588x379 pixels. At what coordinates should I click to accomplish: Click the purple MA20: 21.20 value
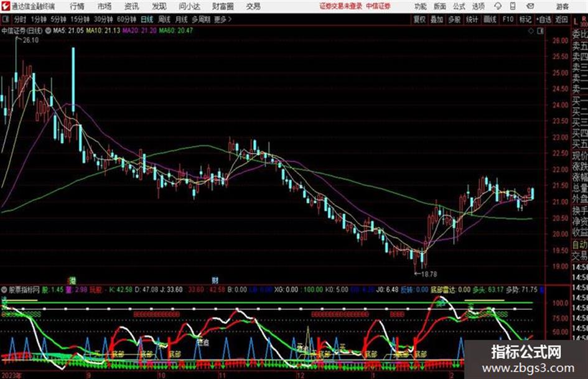pyautogui.click(x=139, y=30)
